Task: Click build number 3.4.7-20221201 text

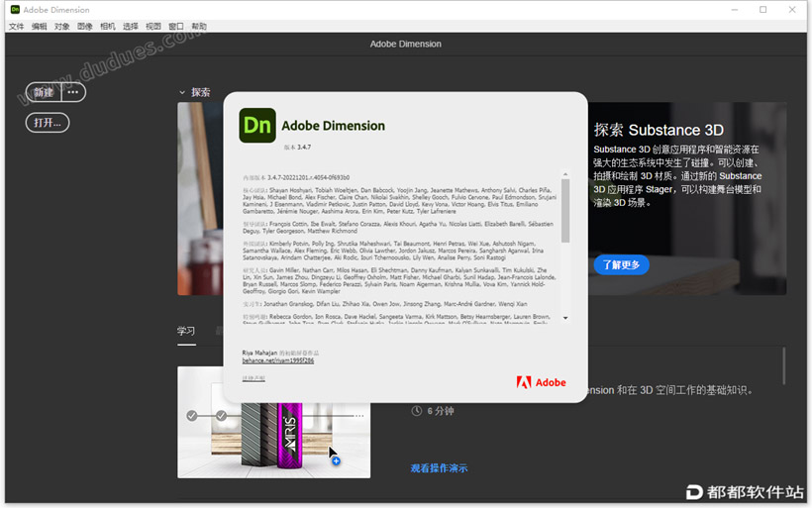Action: tap(309, 177)
